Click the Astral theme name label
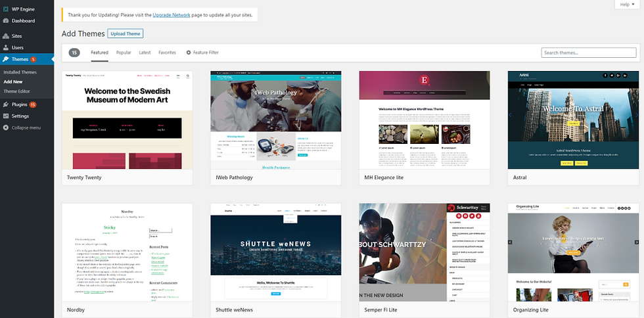This screenshot has height=318, width=644. coord(520,177)
